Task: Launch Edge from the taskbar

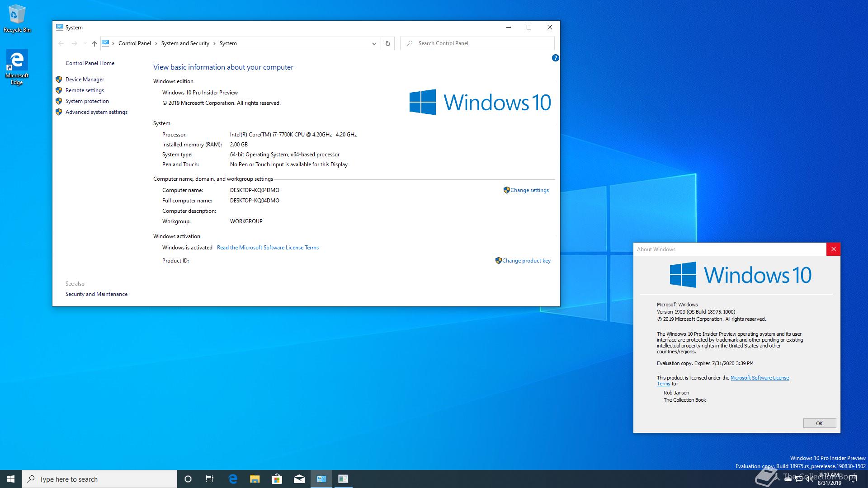Action: [x=233, y=479]
